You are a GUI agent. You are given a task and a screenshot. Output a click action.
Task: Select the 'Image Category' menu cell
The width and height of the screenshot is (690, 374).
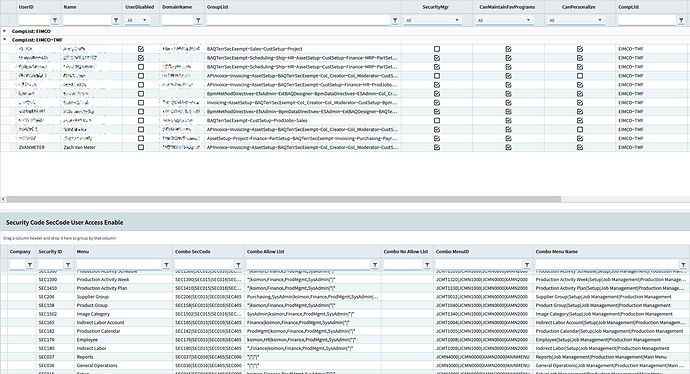[124, 314]
